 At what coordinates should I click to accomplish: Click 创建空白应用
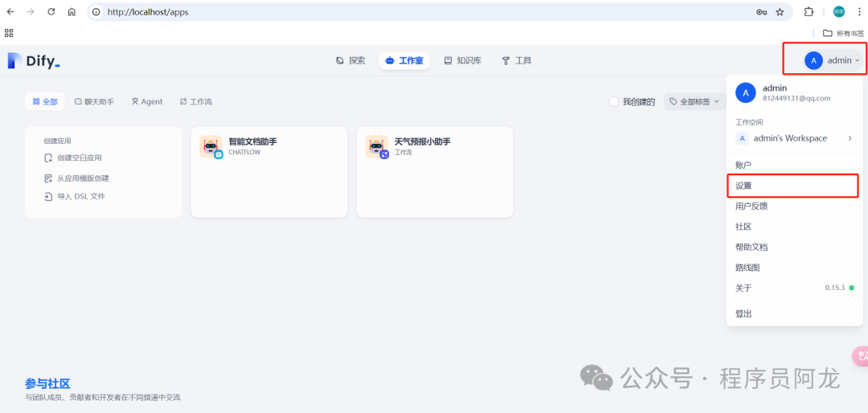(x=73, y=157)
